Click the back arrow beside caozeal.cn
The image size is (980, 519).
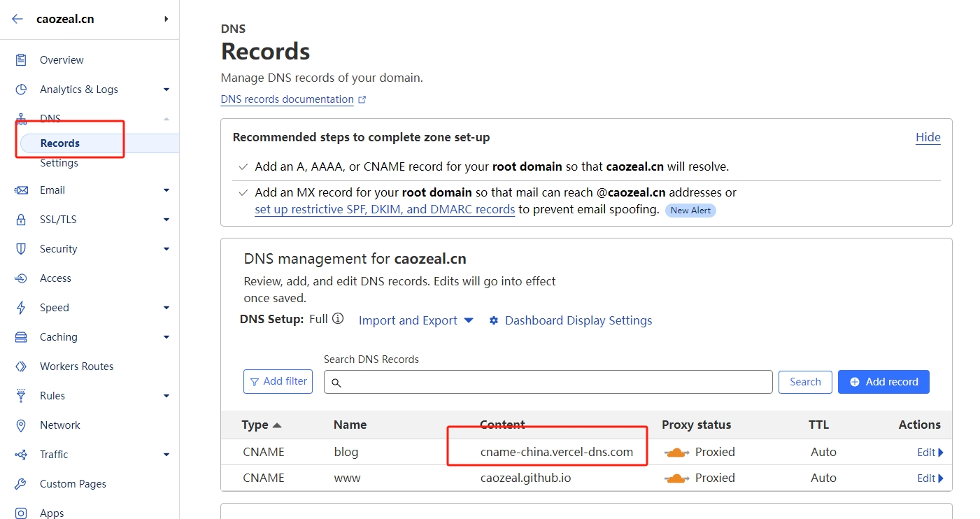click(15, 18)
